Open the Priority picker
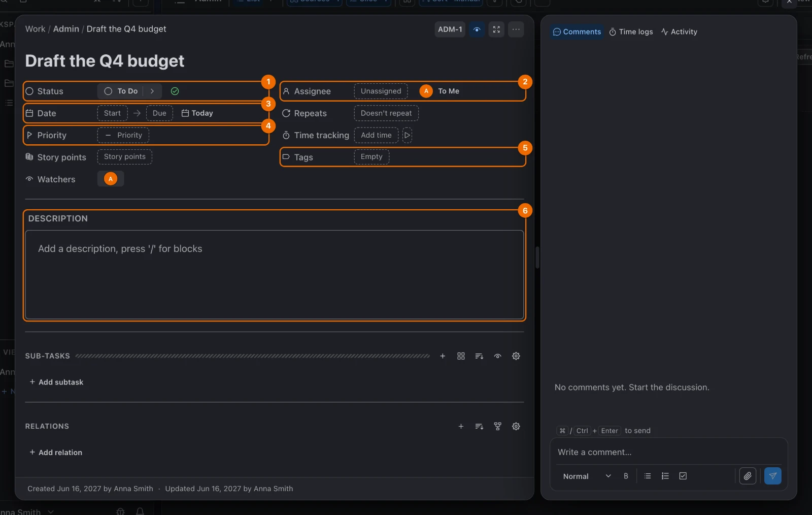812x515 pixels. (123, 135)
